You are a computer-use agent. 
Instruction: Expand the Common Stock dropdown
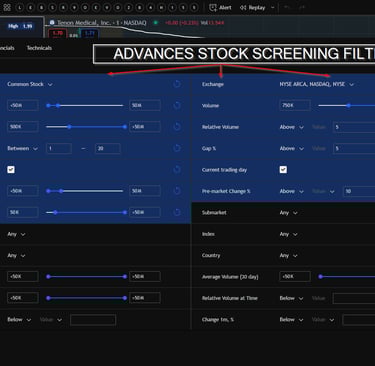(x=30, y=84)
